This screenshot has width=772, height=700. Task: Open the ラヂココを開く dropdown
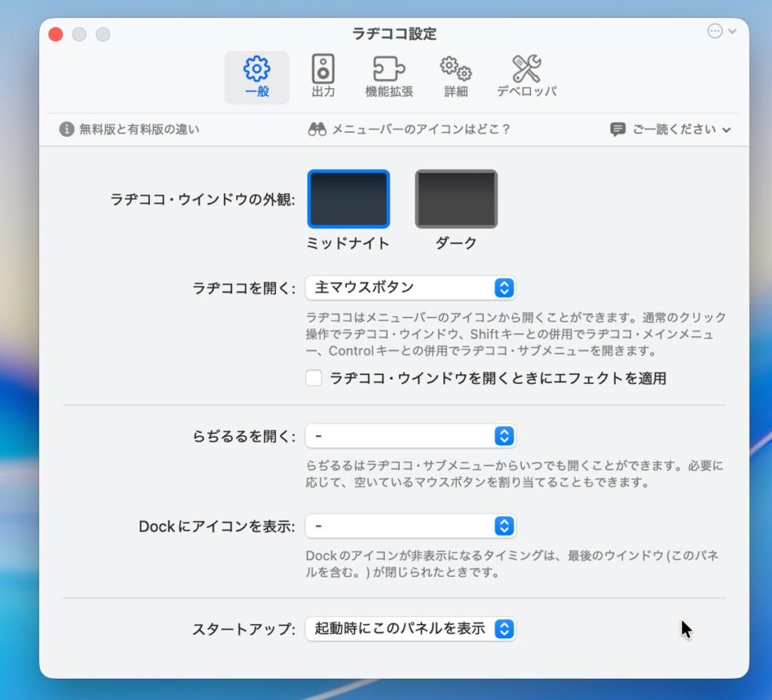411,287
